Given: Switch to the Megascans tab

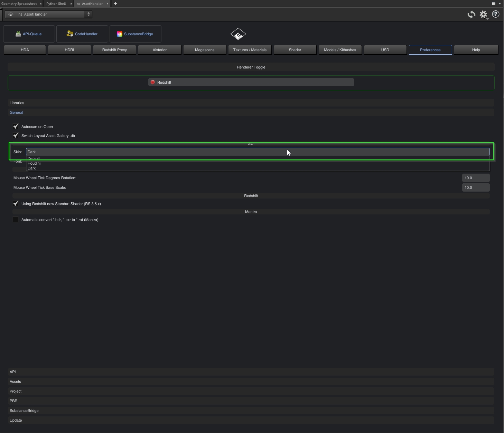Looking at the screenshot, I should (x=205, y=50).
